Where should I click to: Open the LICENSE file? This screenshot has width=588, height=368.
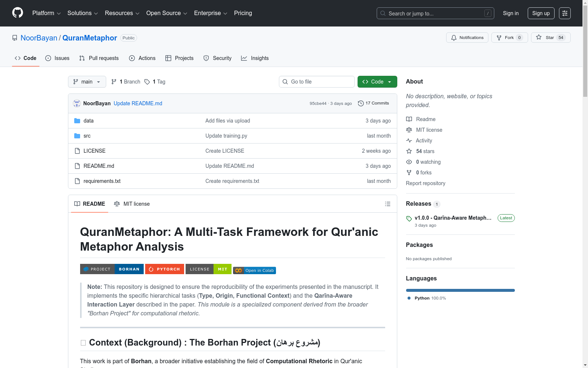[94, 151]
